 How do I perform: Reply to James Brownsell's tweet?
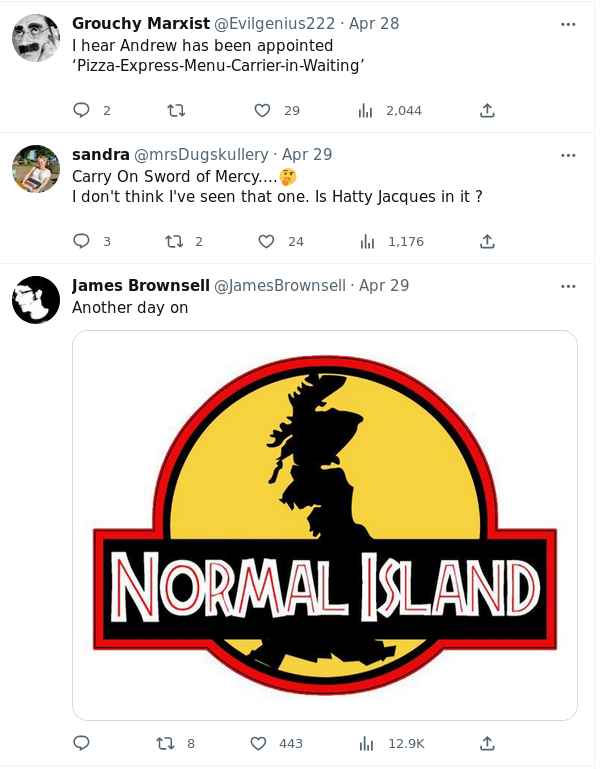(x=82, y=743)
